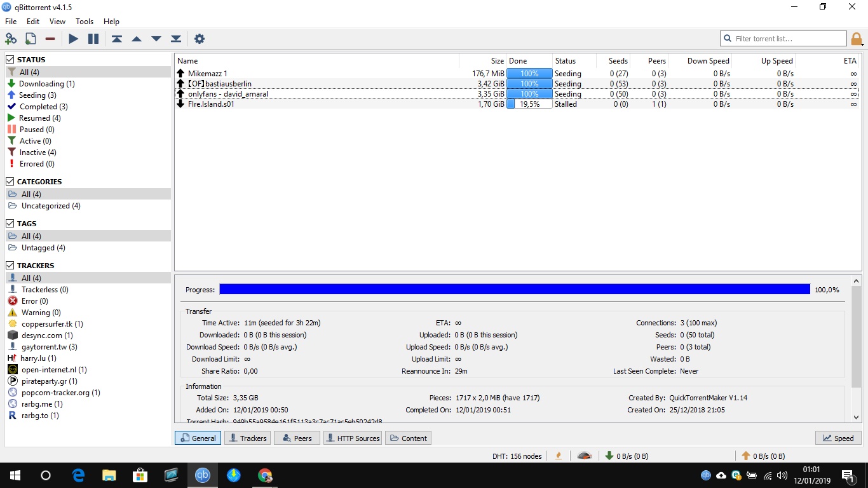868x488 pixels.
Task: Toggle the TRACKERS section checkbox
Action: (x=10, y=266)
